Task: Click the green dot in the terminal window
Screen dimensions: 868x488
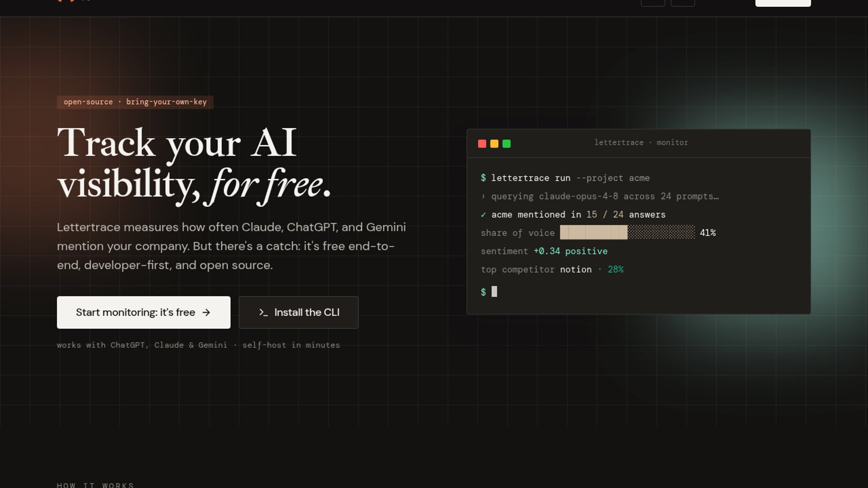Action: pos(506,144)
